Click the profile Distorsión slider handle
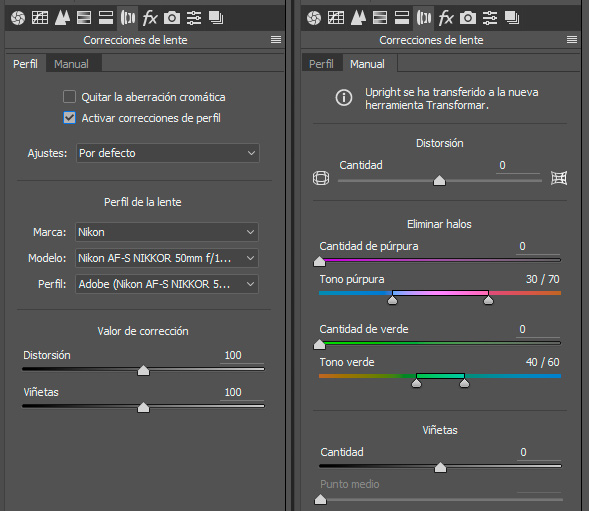The image size is (589, 511). coord(143,370)
